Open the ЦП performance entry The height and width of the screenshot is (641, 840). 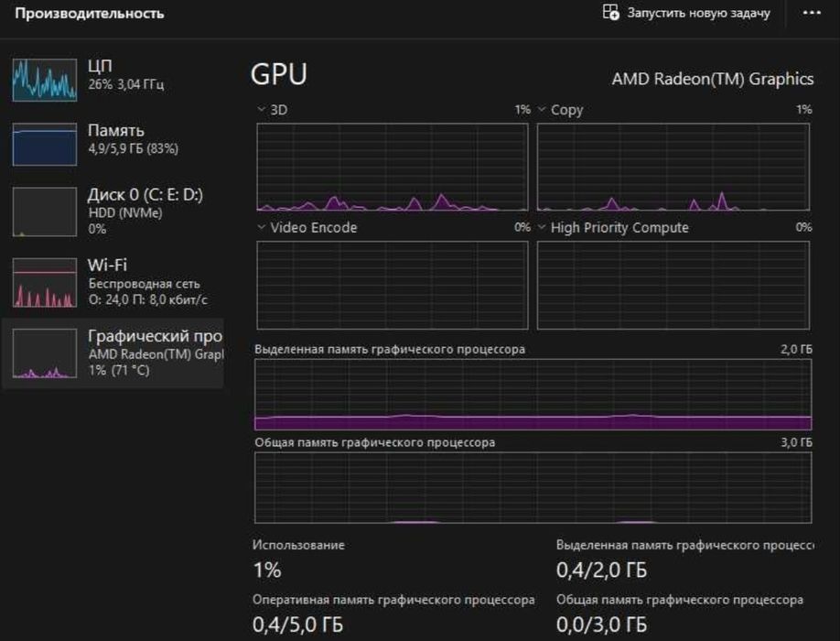pyautogui.click(x=113, y=80)
